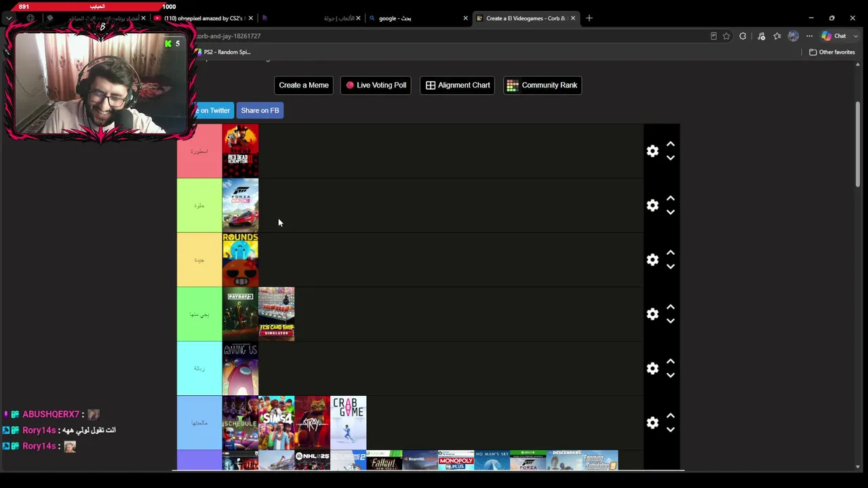Screen dimensions: 868x488
Task: Close the ohnepixel YouTube tab
Action: 251,18
